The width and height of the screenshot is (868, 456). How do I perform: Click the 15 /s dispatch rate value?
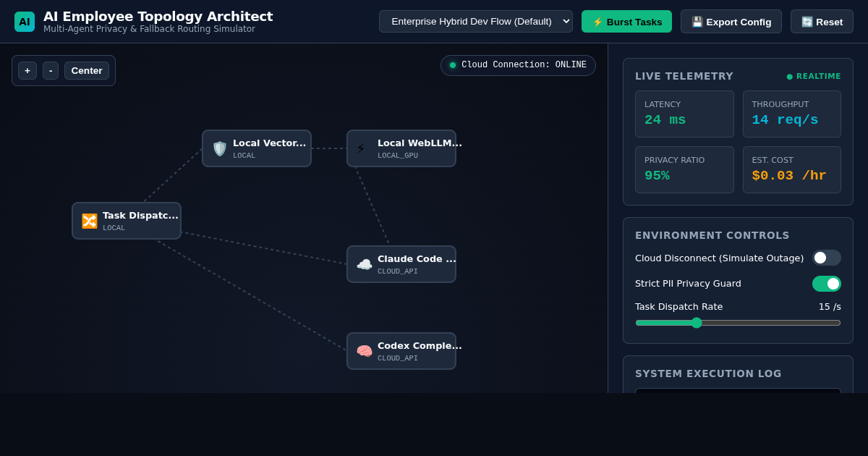point(830,307)
